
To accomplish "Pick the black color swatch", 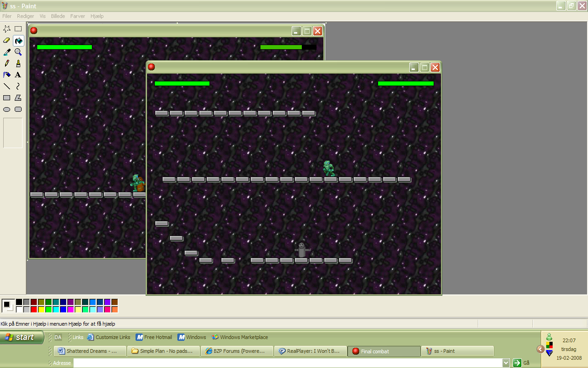I will (x=19, y=302).
